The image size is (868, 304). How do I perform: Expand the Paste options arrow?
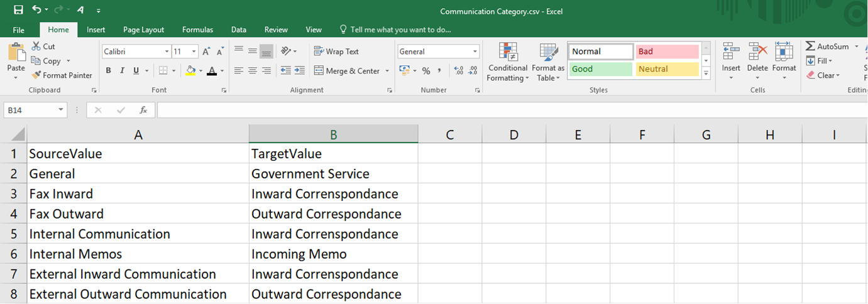pyautogui.click(x=16, y=78)
